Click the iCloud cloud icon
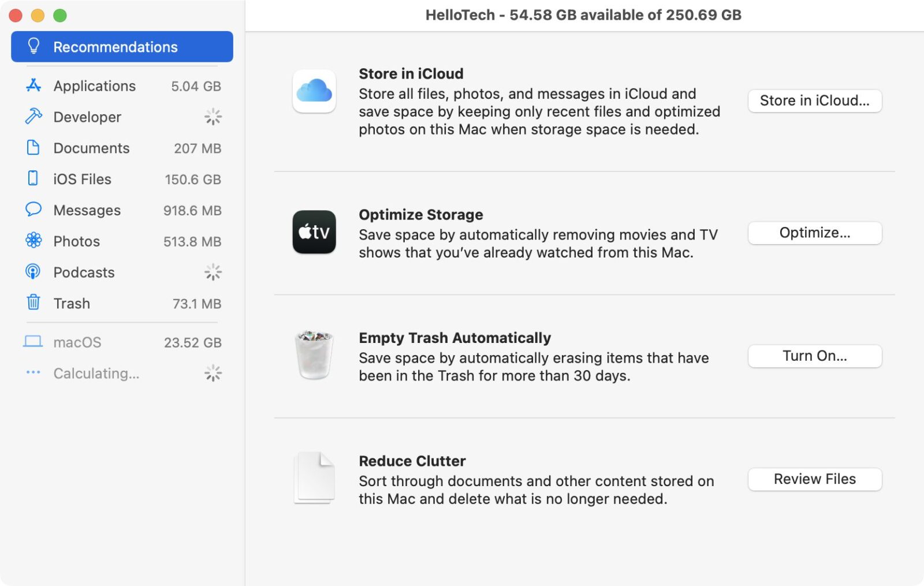 coord(314,91)
